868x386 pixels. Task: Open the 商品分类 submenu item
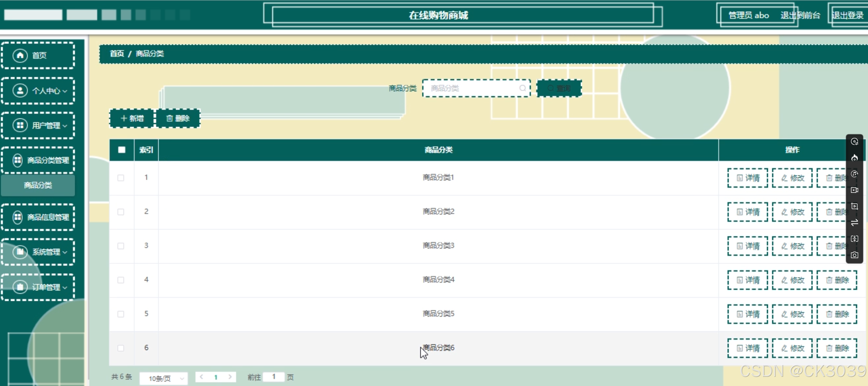[x=38, y=185]
